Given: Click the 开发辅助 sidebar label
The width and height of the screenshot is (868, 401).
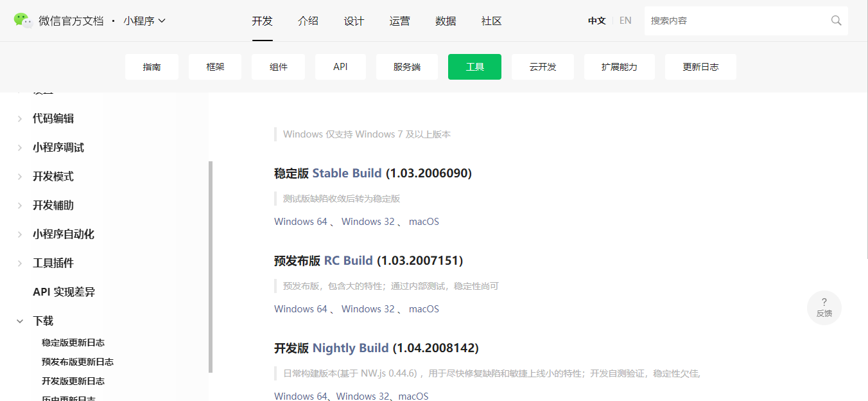Looking at the screenshot, I should [x=53, y=205].
